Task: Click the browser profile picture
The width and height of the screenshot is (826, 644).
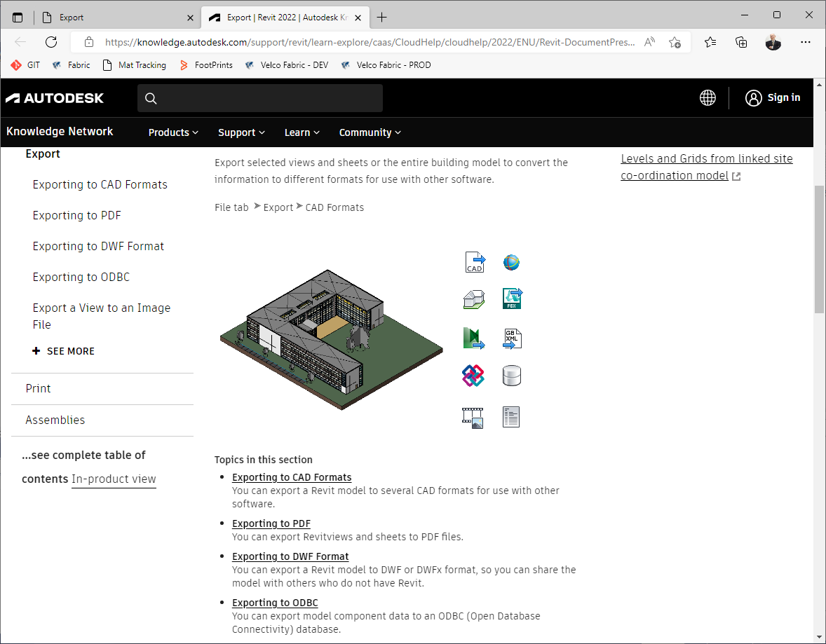Action: tap(773, 42)
